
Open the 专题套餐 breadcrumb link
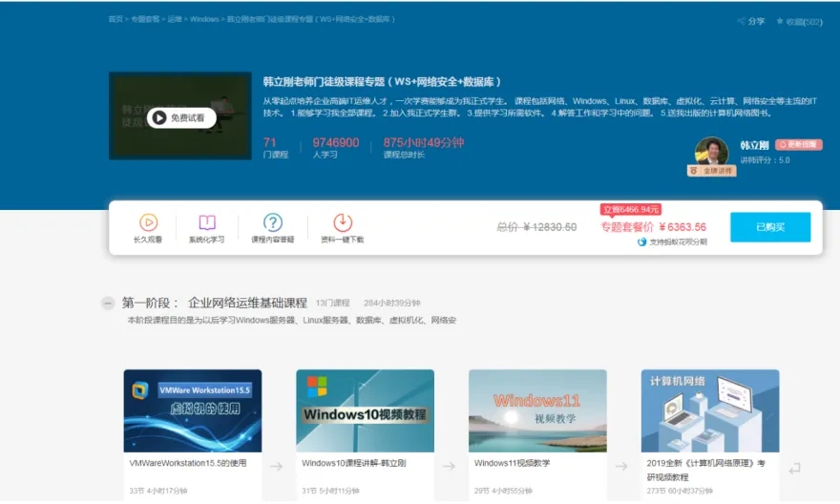click(145, 19)
